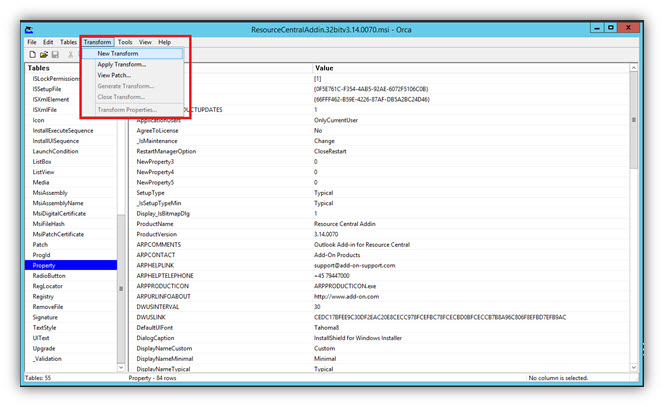Click the Open file toolbar icon
Image resolution: width=664 pixels, height=407 pixels.
point(44,54)
